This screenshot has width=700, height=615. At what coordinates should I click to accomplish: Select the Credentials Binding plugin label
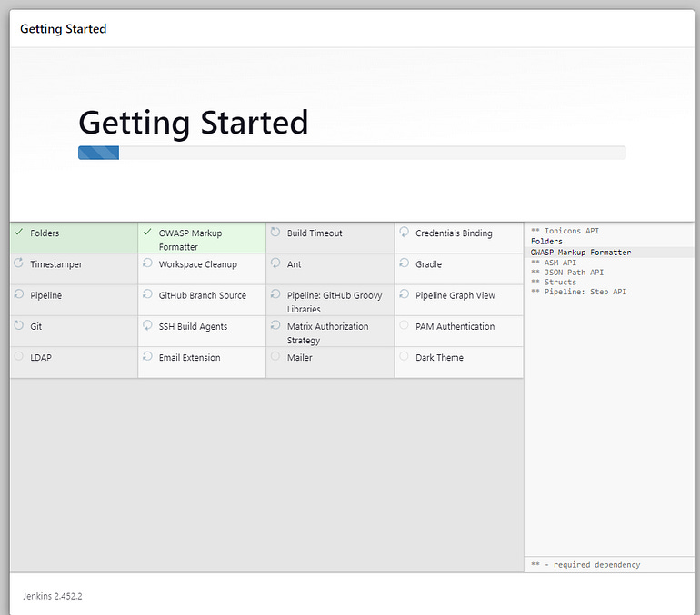click(454, 233)
